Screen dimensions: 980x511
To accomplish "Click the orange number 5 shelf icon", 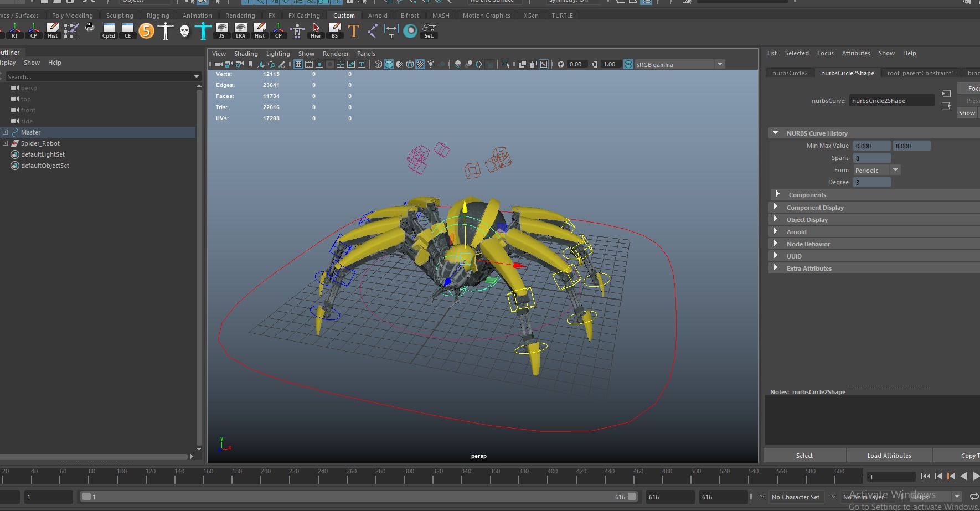I will (x=146, y=30).
